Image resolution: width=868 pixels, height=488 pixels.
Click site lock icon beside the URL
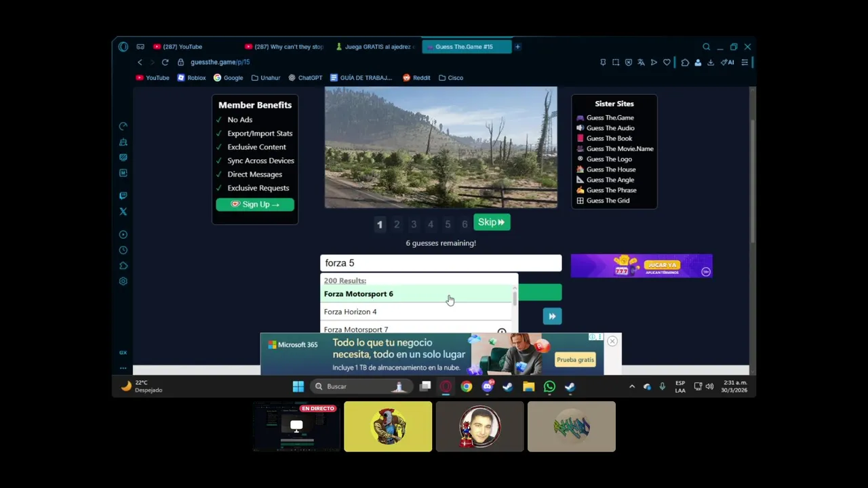(x=180, y=62)
